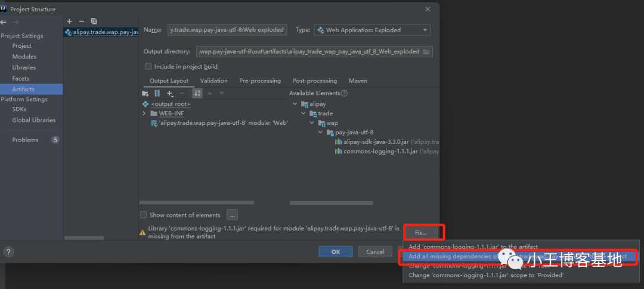
Task: Click the help icon next to Available Elements
Action: [344, 93]
